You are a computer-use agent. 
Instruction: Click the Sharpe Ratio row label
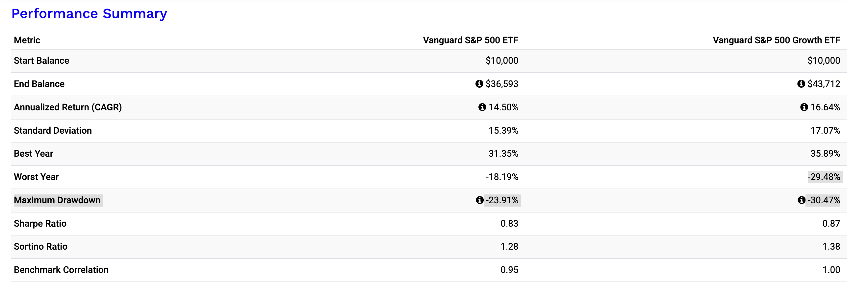tap(40, 223)
